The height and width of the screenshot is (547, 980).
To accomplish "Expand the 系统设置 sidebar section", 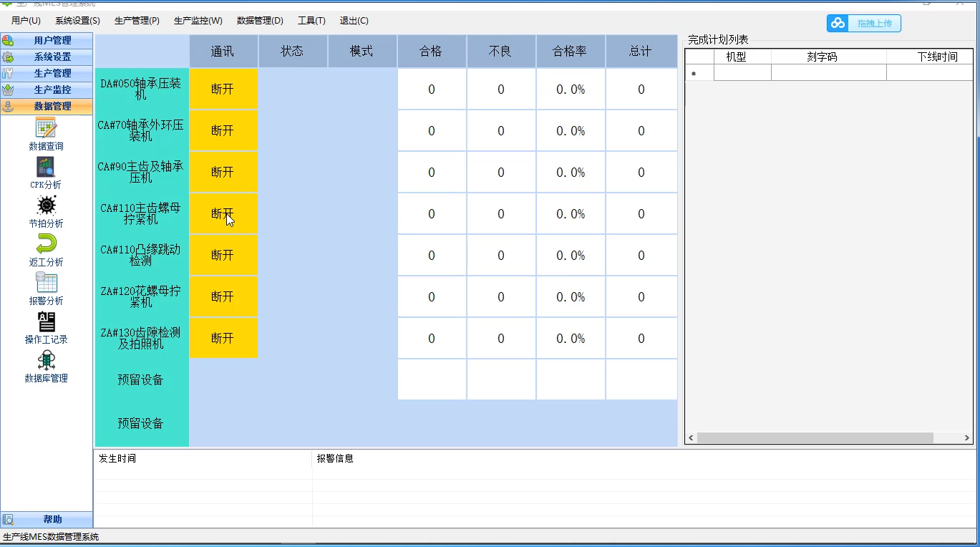I will pos(47,57).
